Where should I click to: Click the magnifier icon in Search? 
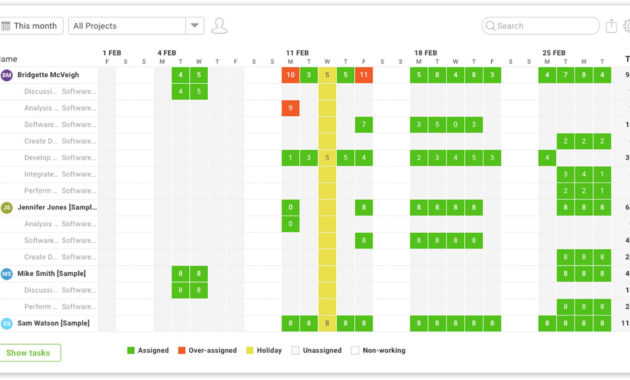pos(490,26)
